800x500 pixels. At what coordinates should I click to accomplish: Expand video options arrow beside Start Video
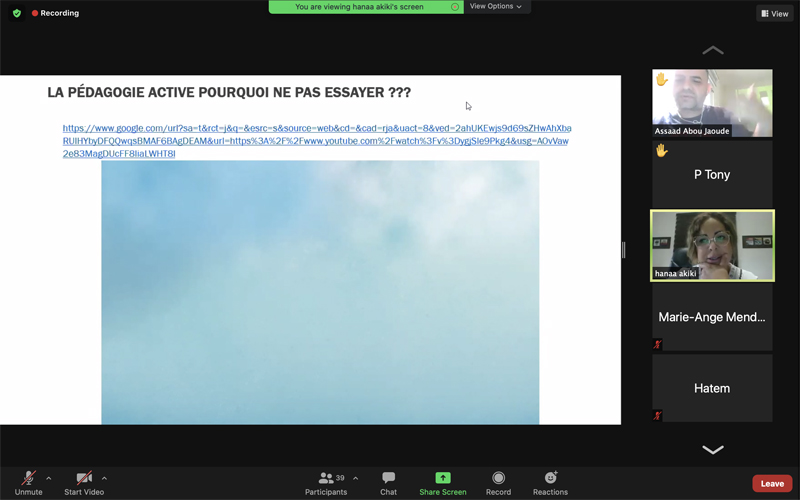pyautogui.click(x=104, y=478)
